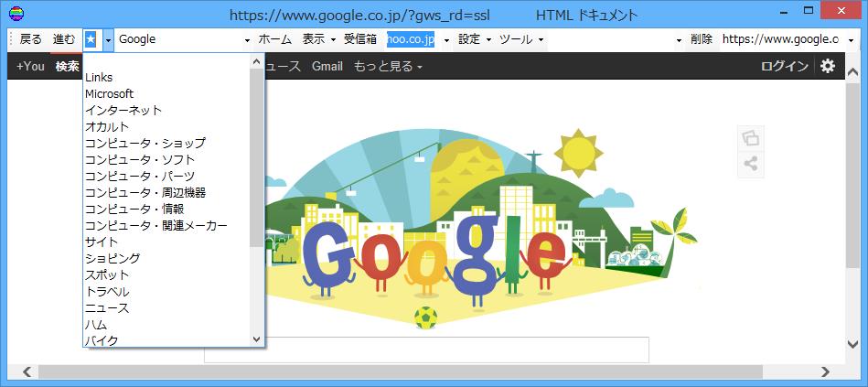The width and height of the screenshot is (868, 387).
Task: Select Links in favorites list
Action: 99,78
